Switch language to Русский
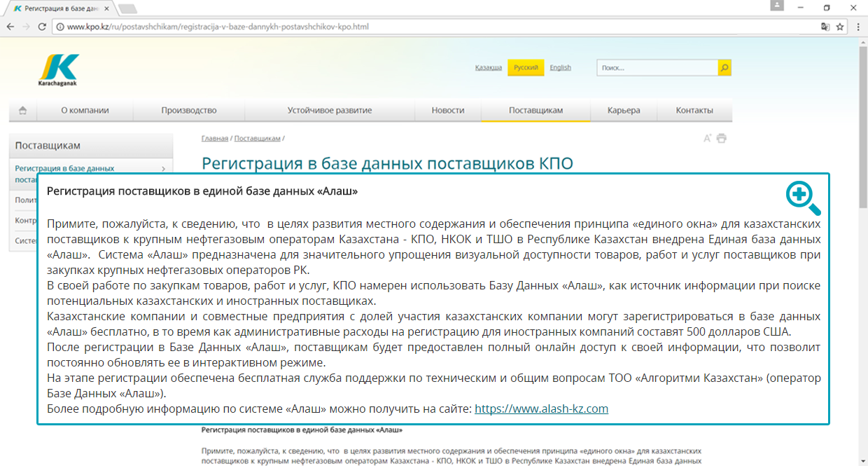 click(x=526, y=68)
